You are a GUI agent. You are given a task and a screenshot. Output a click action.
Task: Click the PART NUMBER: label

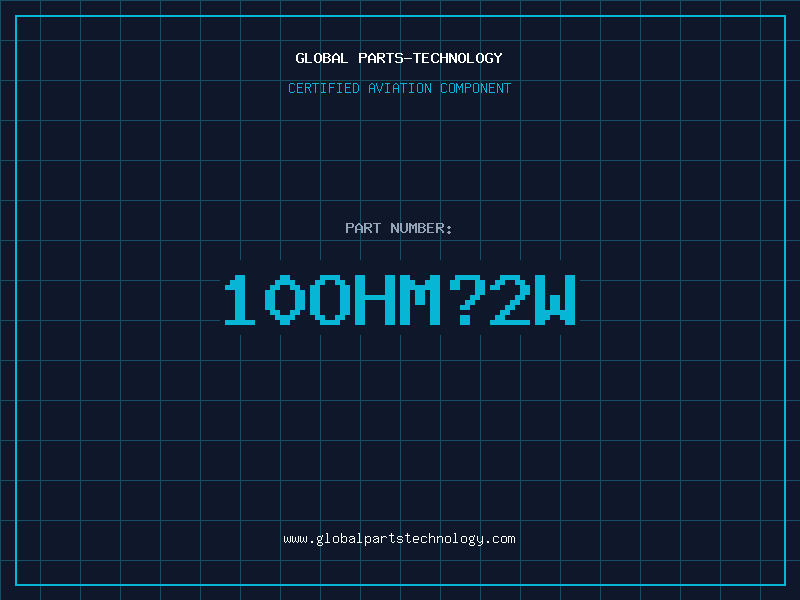[x=398, y=228]
